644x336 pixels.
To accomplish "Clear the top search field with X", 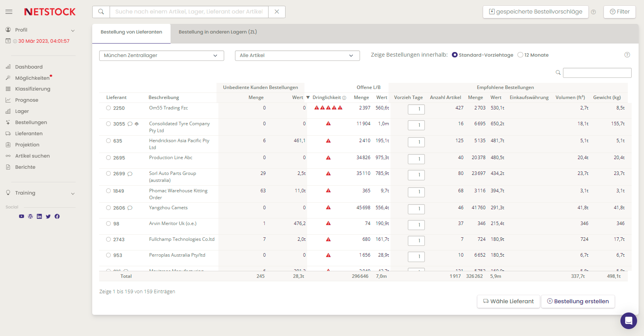I will [x=277, y=12].
